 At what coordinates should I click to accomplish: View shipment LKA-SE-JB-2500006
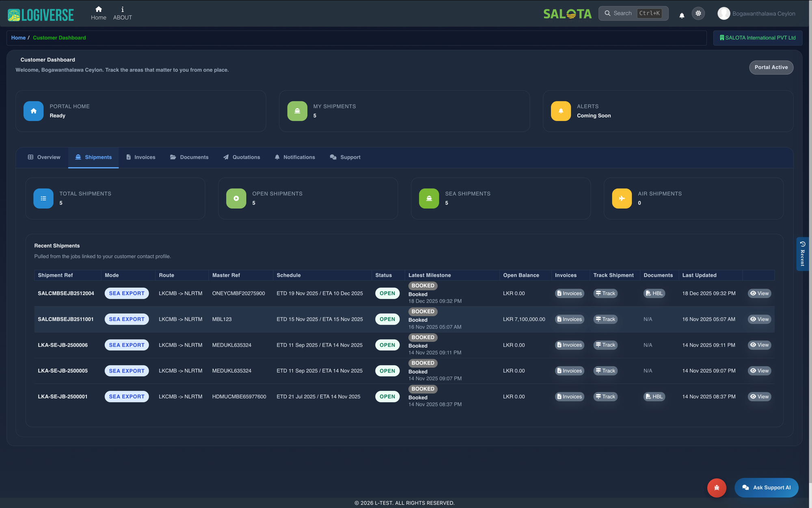point(759,345)
